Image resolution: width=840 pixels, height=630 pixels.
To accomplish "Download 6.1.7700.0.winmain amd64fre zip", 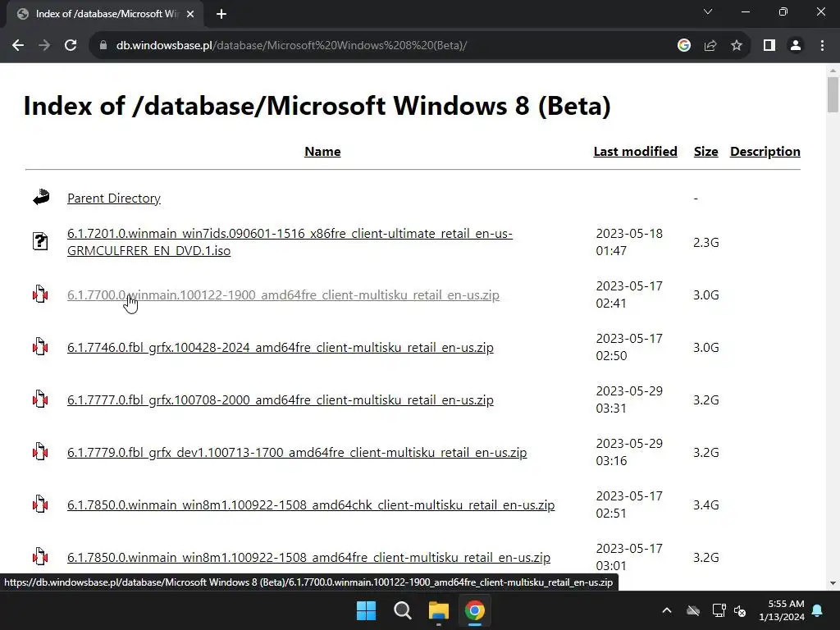I will [x=283, y=295].
